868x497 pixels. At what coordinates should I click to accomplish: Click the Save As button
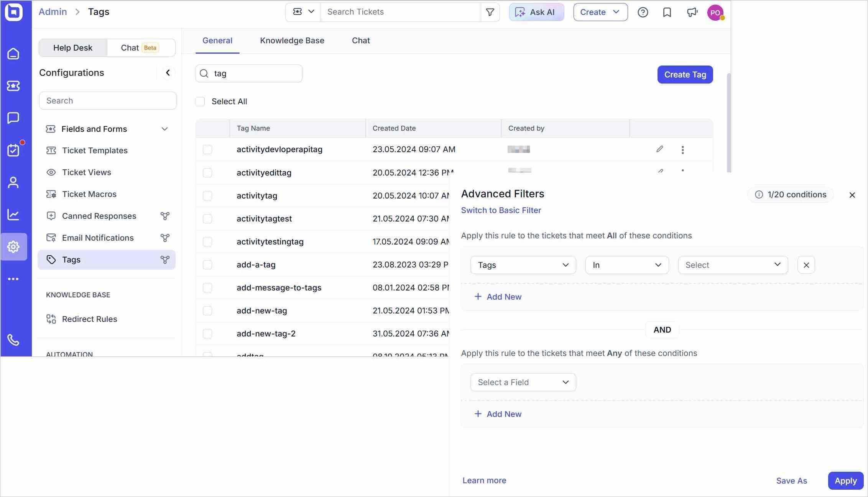point(791,481)
